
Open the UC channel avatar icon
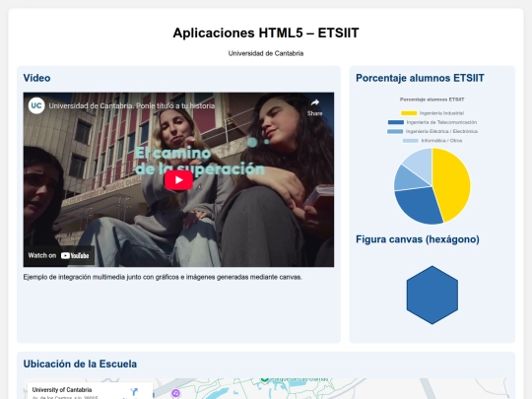point(36,105)
